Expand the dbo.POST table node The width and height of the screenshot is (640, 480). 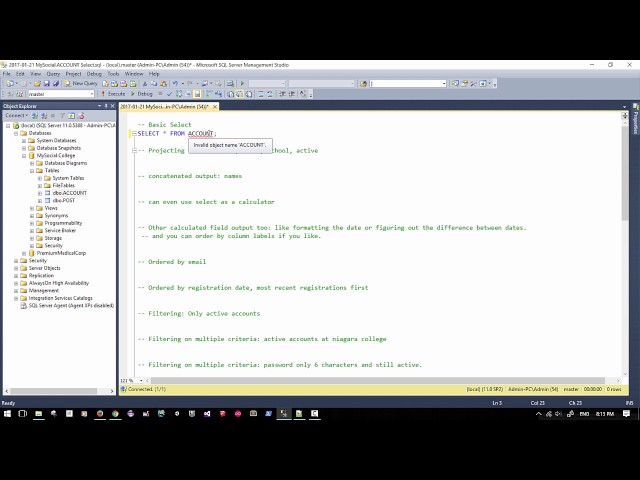(x=40, y=200)
